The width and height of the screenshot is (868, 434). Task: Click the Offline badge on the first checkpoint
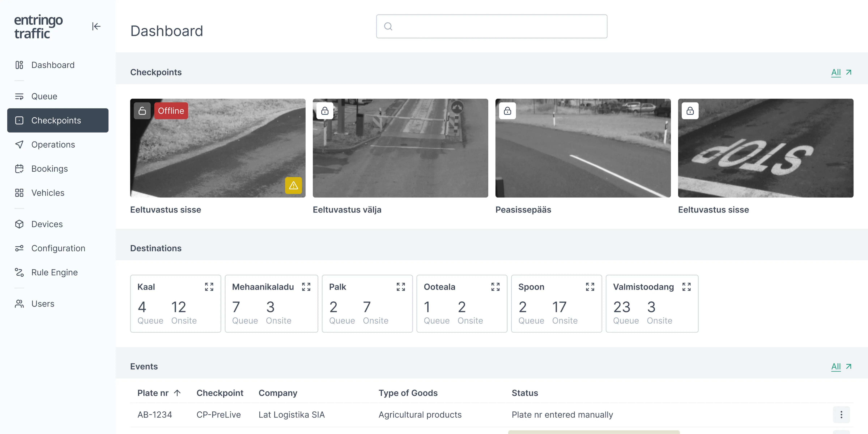[171, 111]
